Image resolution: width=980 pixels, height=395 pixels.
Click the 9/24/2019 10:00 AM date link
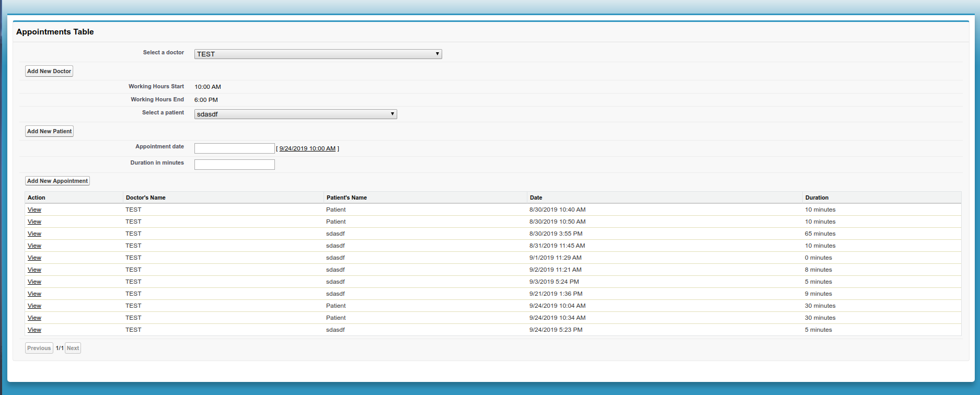(x=307, y=148)
